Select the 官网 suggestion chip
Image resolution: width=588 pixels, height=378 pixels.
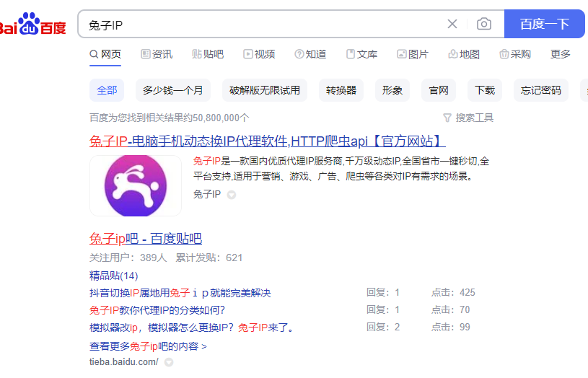point(439,90)
